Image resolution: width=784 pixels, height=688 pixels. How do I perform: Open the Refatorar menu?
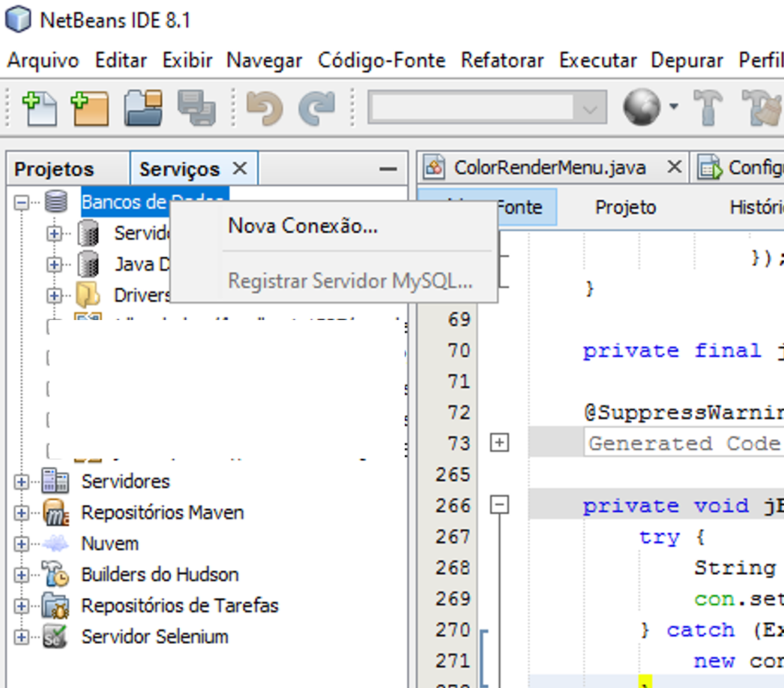(502, 61)
